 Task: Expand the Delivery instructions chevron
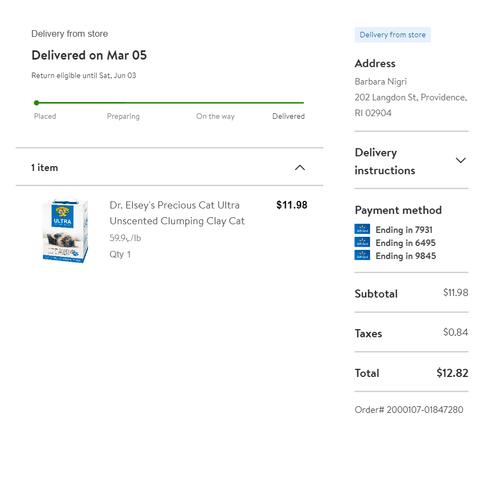click(460, 160)
